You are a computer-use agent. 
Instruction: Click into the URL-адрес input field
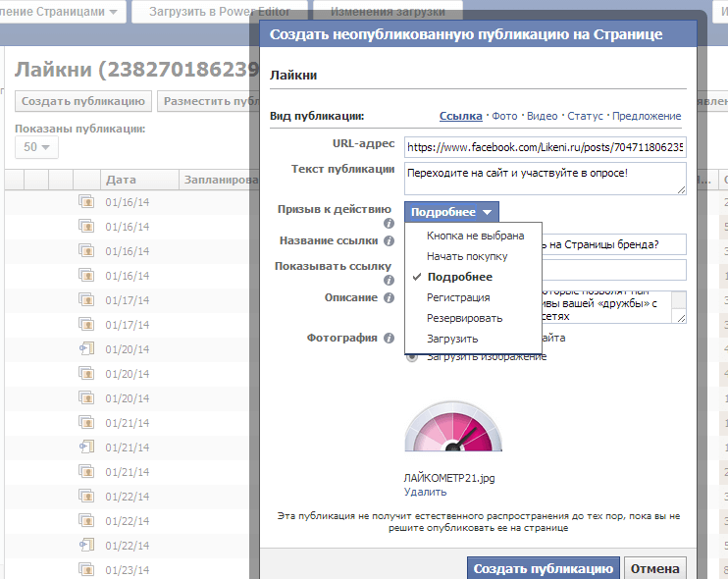tap(545, 147)
